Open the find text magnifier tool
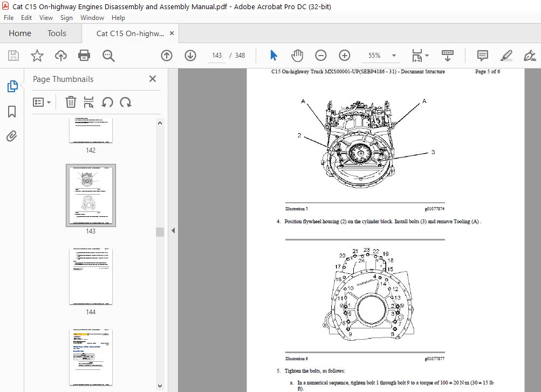 tap(108, 56)
